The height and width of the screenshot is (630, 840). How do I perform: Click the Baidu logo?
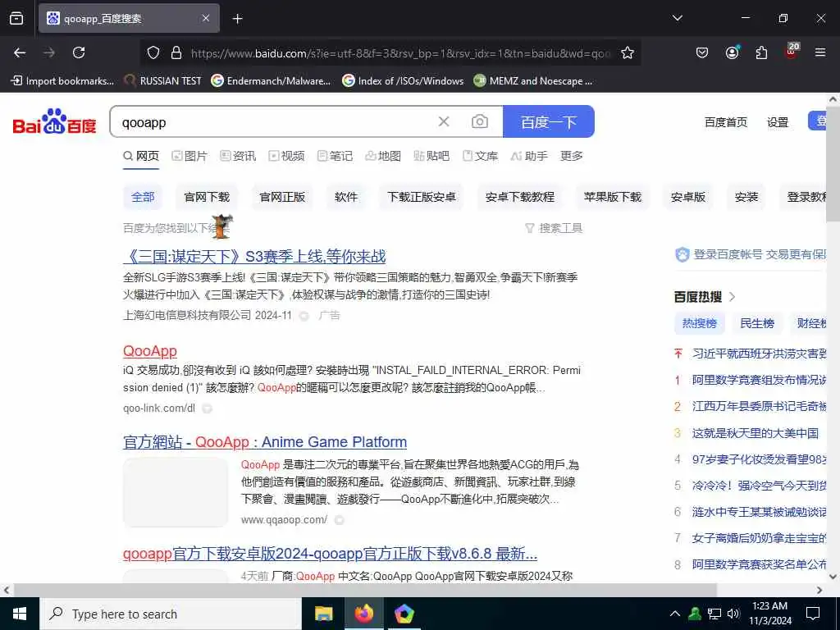(x=55, y=121)
